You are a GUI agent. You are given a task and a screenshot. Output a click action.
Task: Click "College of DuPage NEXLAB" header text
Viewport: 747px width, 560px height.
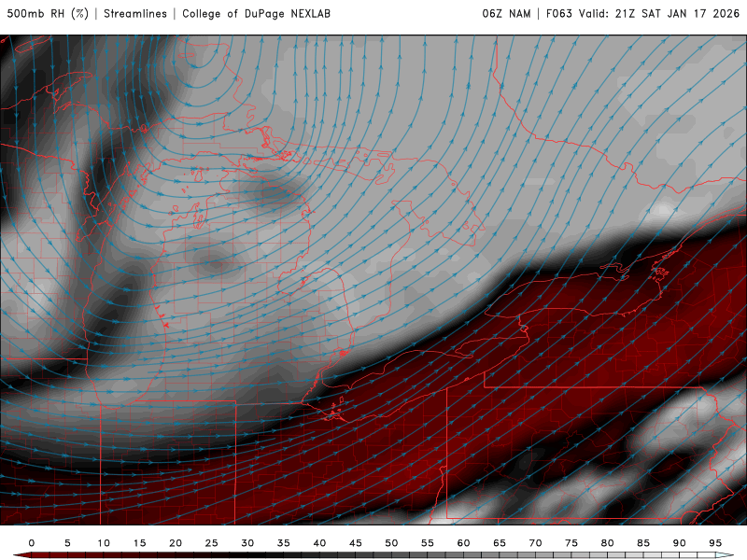click(x=256, y=14)
